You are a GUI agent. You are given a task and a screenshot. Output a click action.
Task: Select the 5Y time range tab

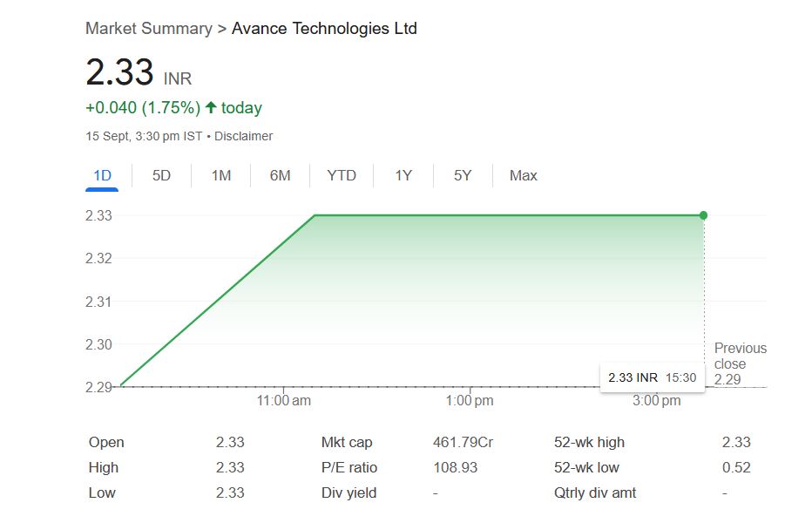tap(463, 175)
